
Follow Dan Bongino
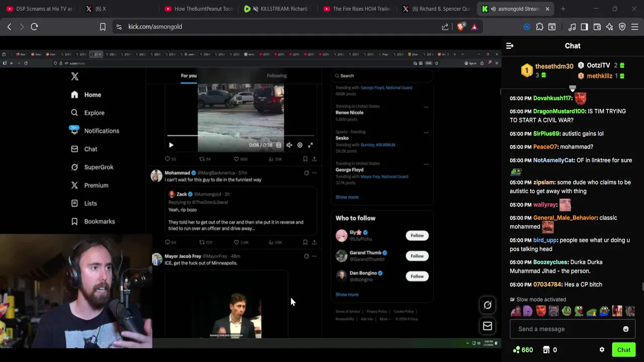[x=417, y=276]
